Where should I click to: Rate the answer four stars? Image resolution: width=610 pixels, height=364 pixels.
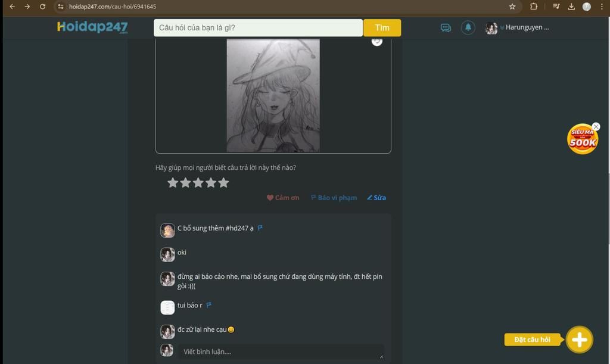pos(211,182)
